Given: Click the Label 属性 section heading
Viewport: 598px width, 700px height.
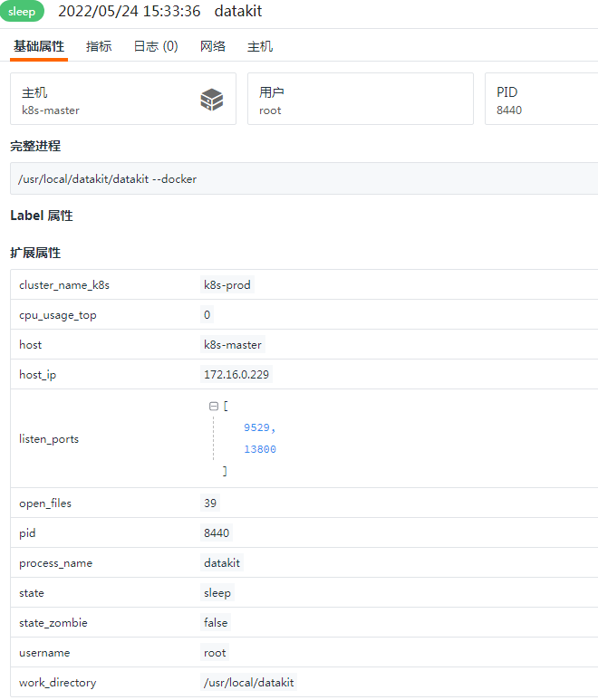Looking at the screenshot, I should [42, 216].
